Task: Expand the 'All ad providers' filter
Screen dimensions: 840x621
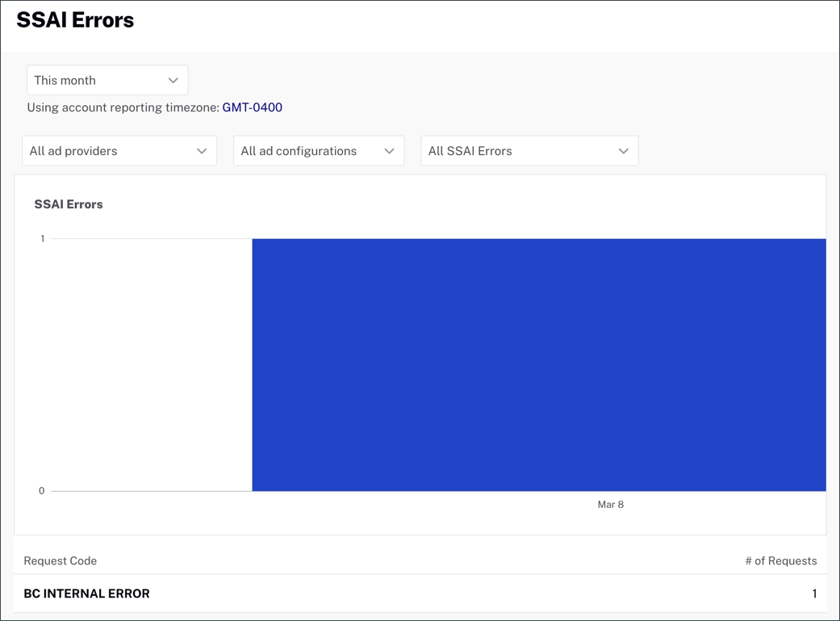Action: [119, 150]
